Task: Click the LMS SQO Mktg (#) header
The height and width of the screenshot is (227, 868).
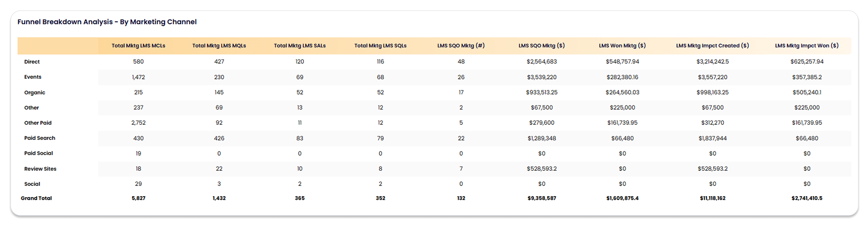Action: point(461,46)
